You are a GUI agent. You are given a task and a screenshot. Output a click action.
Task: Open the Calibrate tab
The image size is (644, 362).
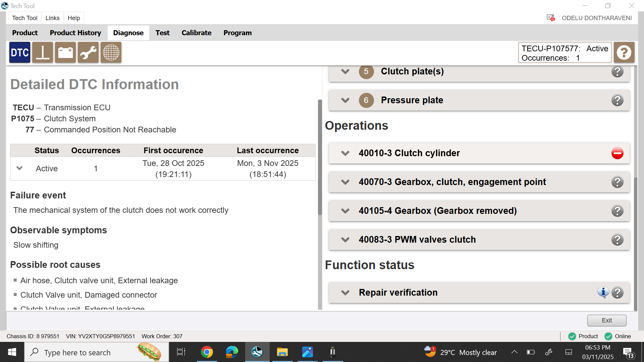click(197, 33)
